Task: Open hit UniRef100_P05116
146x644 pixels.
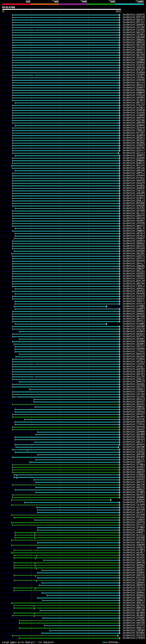Action: (x=133, y=95)
